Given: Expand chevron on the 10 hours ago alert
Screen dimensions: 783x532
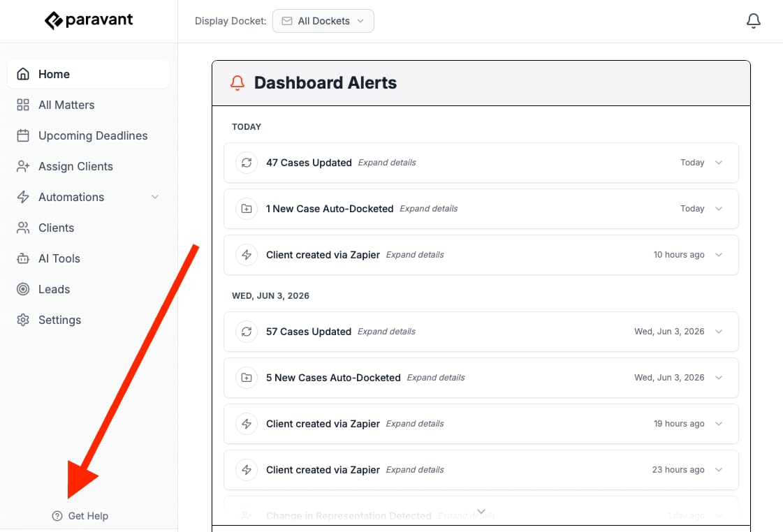Looking at the screenshot, I should click(x=719, y=255).
